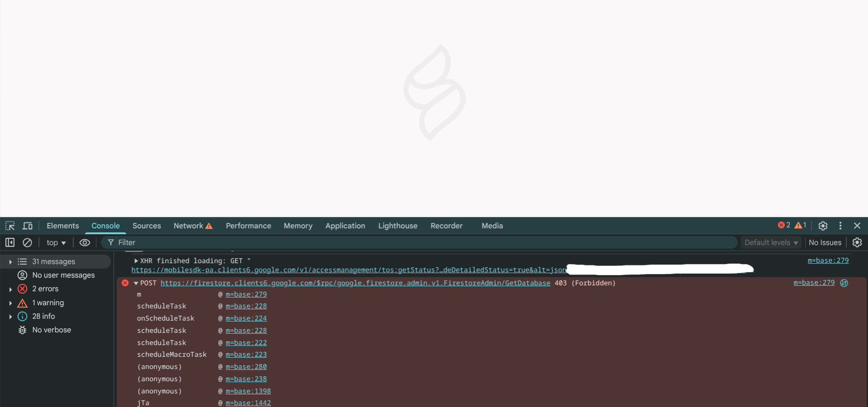Click the user messages person icon

(22, 275)
